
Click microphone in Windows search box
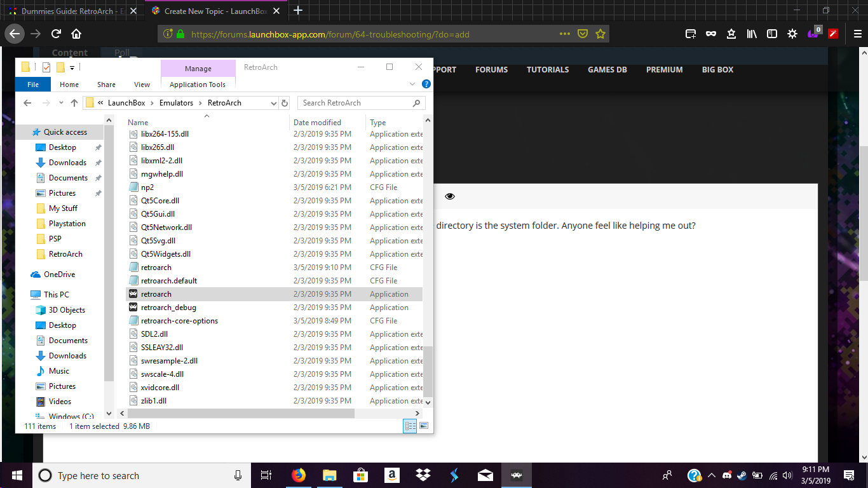tap(238, 475)
